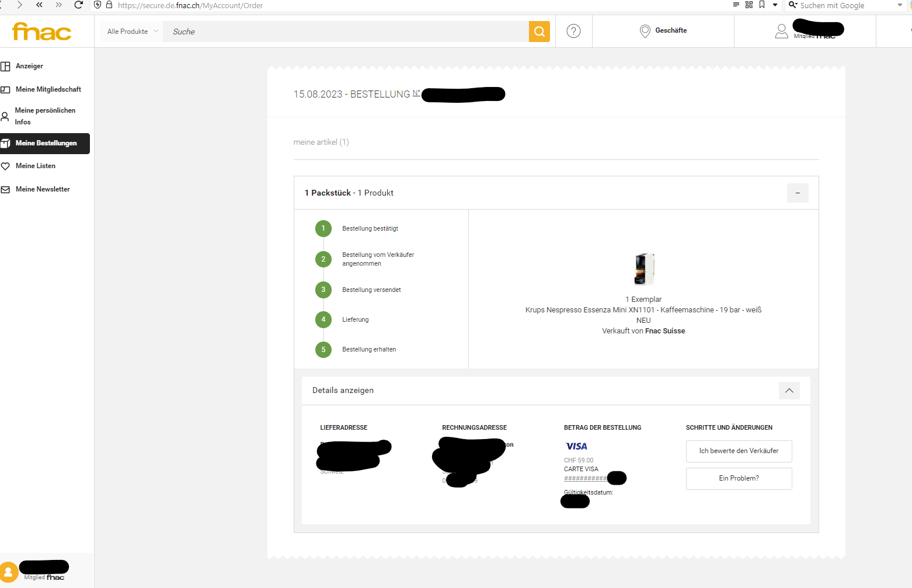
Task: Open the Alle Produkte category dropdown
Action: pyautogui.click(x=133, y=32)
